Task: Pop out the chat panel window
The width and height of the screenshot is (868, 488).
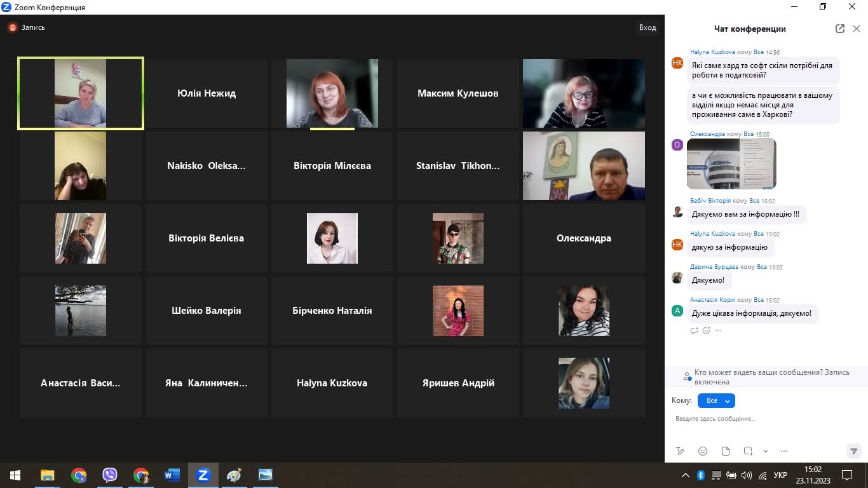Action: [x=840, y=29]
